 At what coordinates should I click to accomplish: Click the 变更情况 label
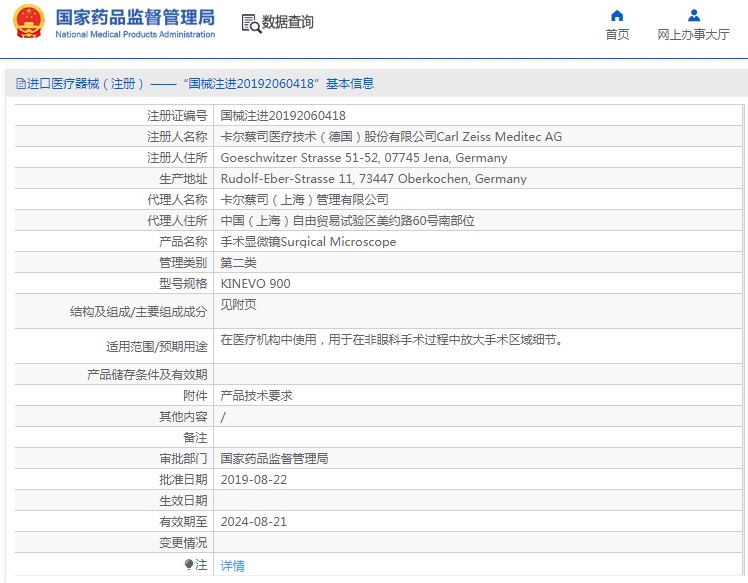[x=183, y=542]
